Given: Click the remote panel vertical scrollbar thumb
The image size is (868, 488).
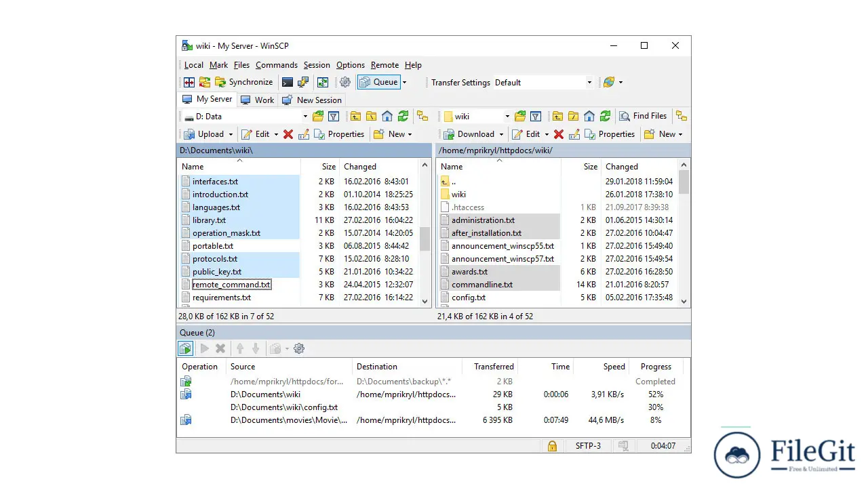Looking at the screenshot, I should pos(684,181).
